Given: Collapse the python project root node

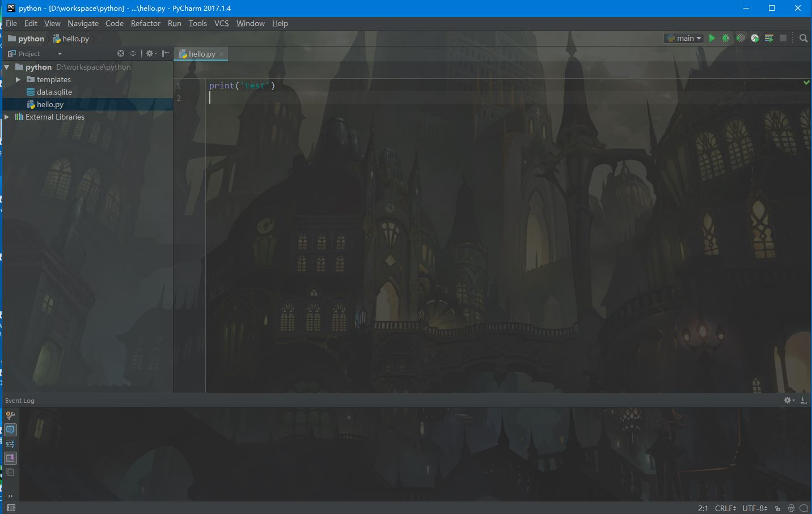Looking at the screenshot, I should [7, 67].
